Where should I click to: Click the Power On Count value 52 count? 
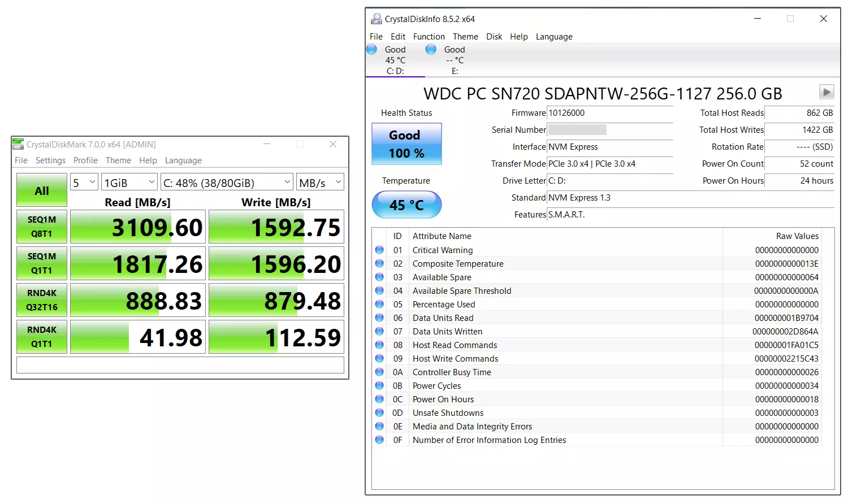click(x=800, y=164)
